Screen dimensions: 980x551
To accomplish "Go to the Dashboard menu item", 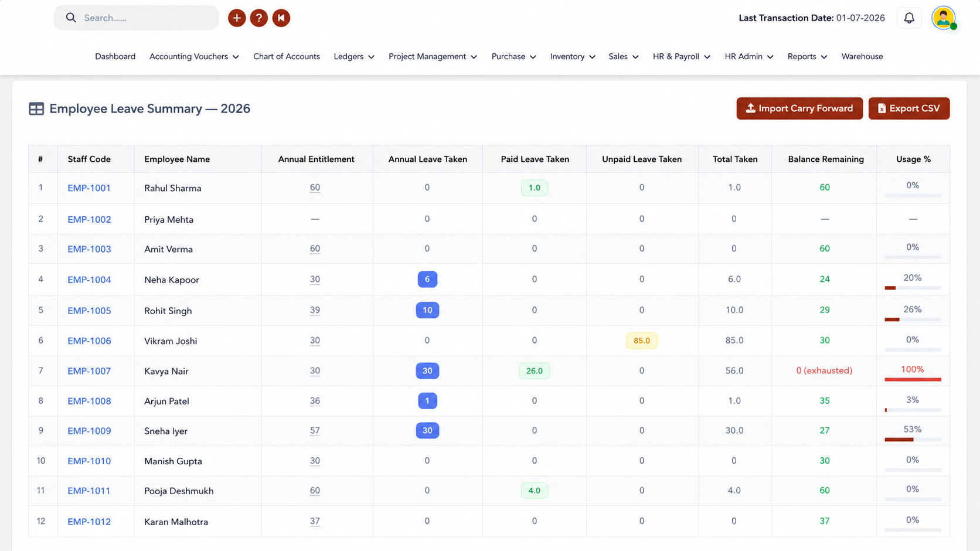I will [115, 56].
